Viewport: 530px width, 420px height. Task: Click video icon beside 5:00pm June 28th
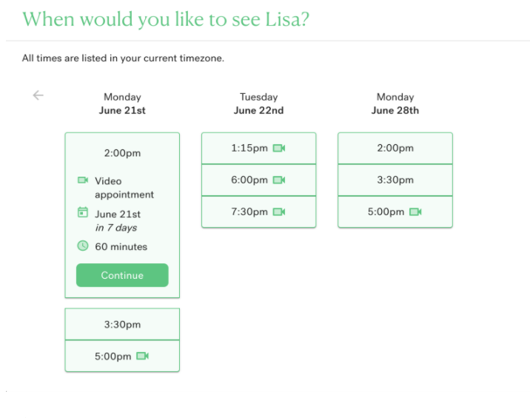(x=415, y=211)
